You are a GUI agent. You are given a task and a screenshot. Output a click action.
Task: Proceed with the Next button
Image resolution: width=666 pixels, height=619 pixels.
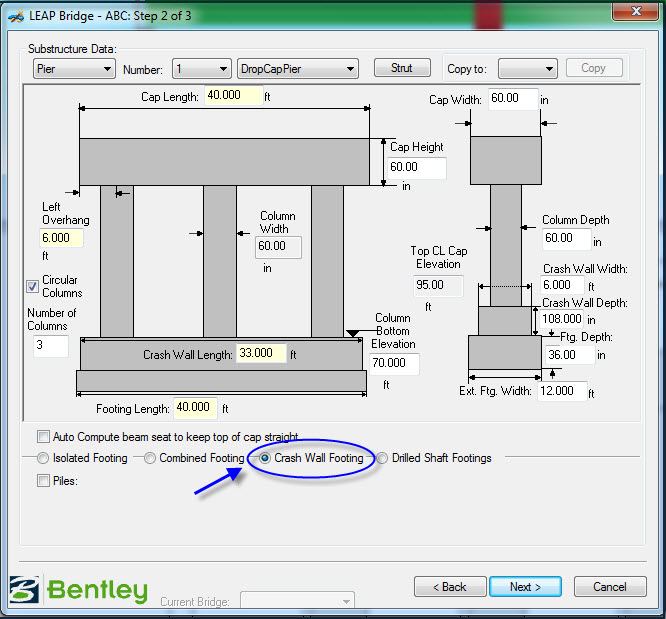pos(525,587)
